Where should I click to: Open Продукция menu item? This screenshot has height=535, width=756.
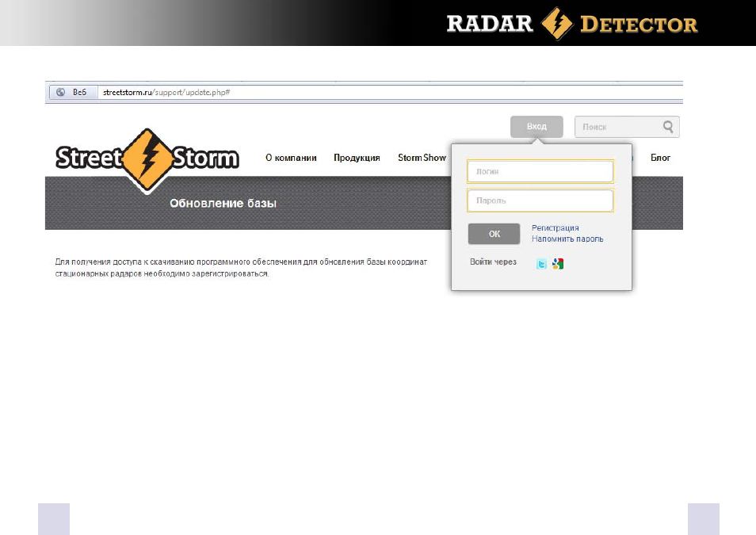coord(357,158)
